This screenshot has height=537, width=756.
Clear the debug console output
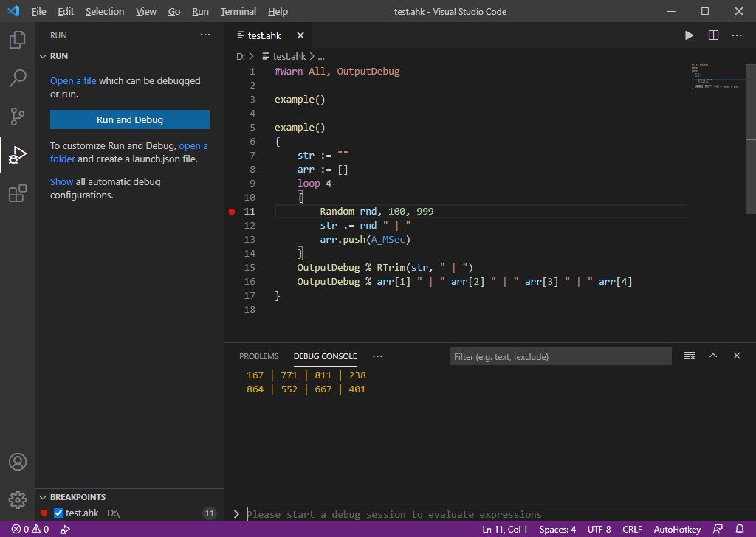(x=690, y=356)
